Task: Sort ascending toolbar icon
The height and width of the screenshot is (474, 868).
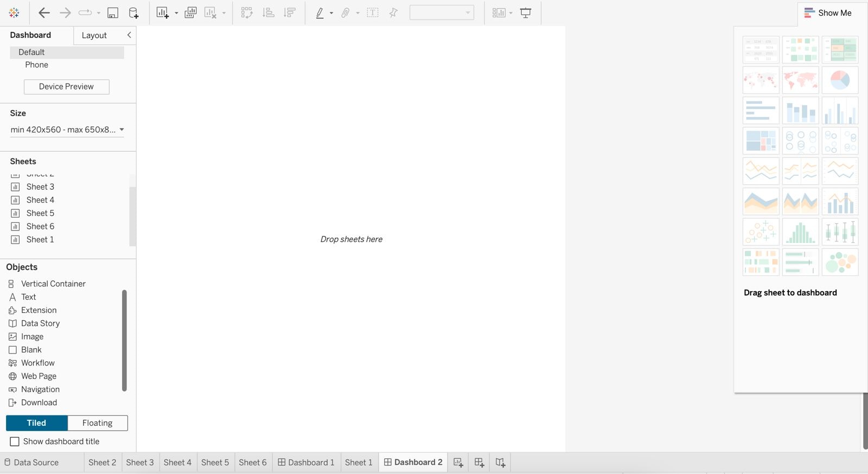Action: (x=269, y=12)
